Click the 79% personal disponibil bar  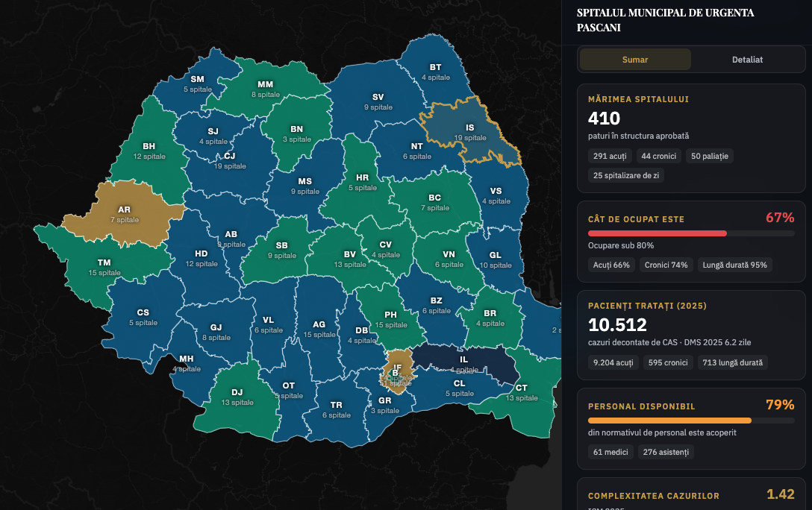tap(691, 421)
